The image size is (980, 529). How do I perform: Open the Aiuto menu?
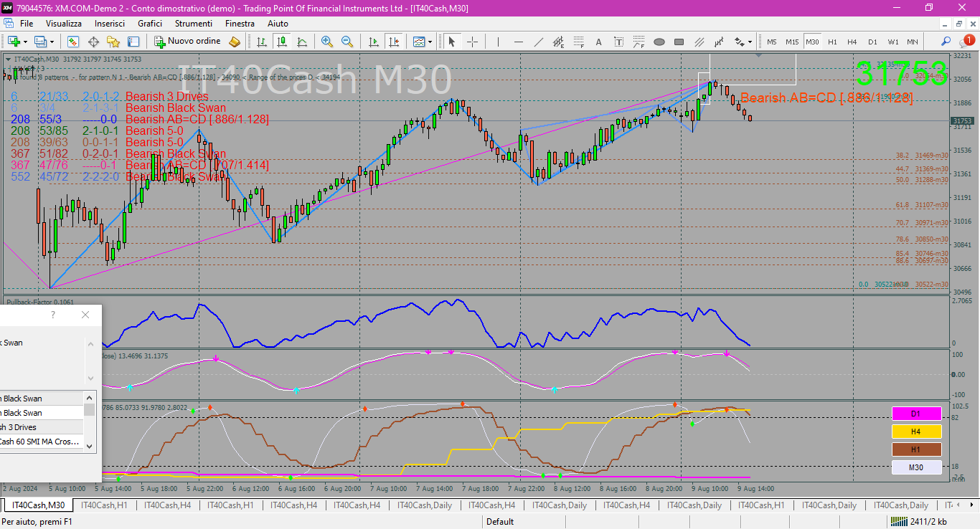278,24
